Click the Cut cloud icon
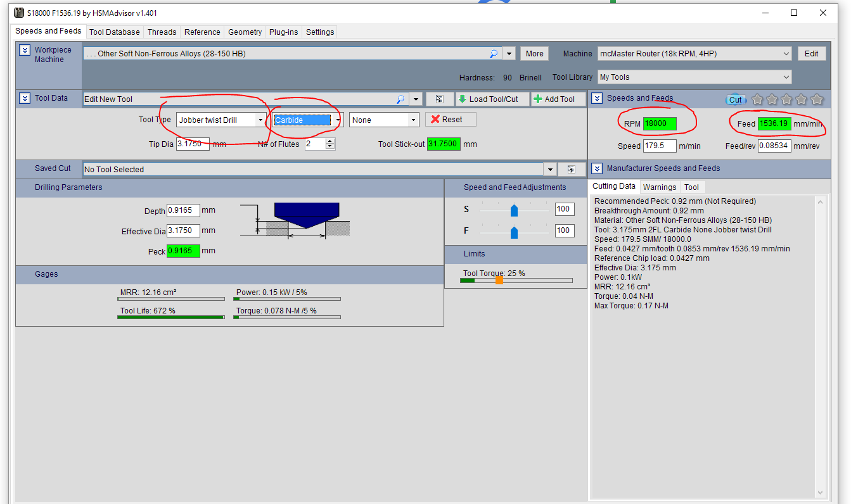The width and height of the screenshot is (851, 504). pos(735,99)
